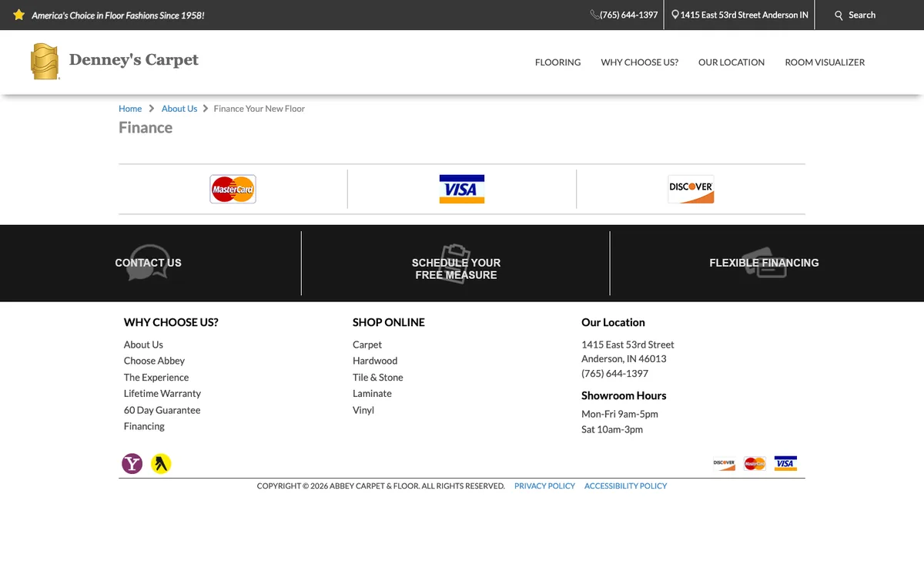The width and height of the screenshot is (924, 578).
Task: Open Lifetime Warranty footer link
Action: [x=162, y=393]
